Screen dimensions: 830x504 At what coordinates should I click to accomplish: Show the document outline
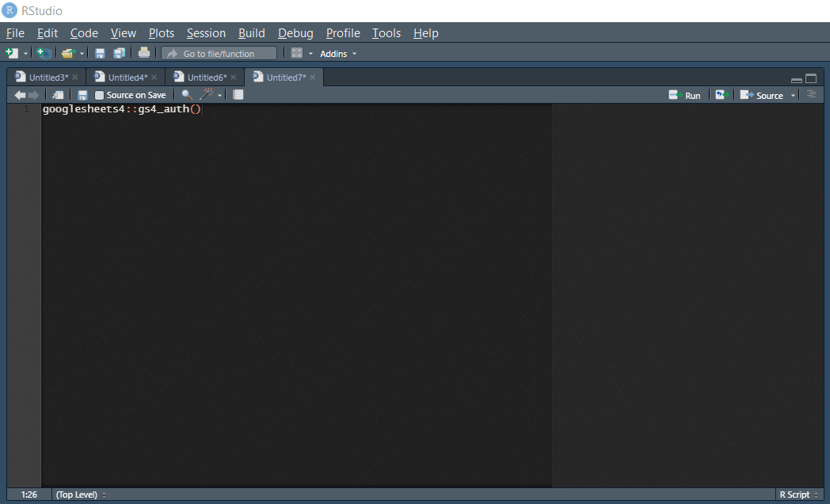pos(811,95)
